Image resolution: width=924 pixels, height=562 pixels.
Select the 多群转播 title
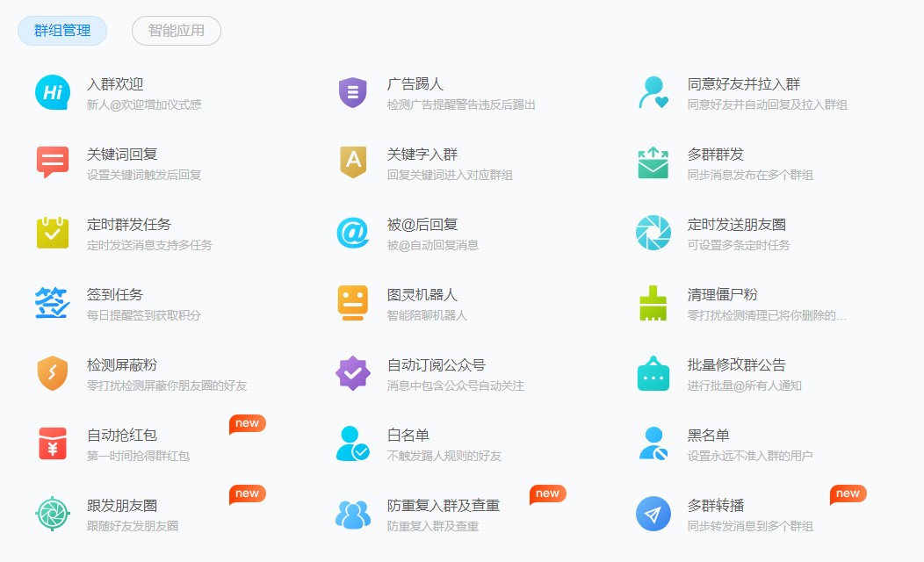[716, 506]
